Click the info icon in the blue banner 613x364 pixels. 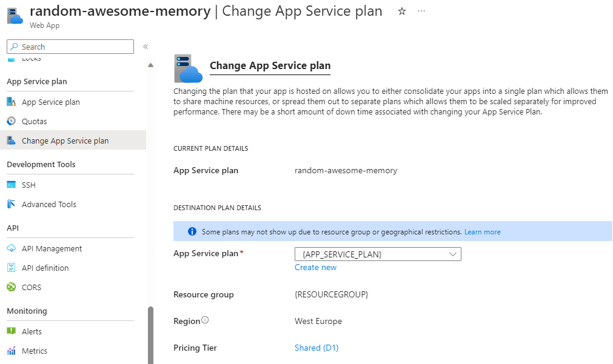coord(192,231)
